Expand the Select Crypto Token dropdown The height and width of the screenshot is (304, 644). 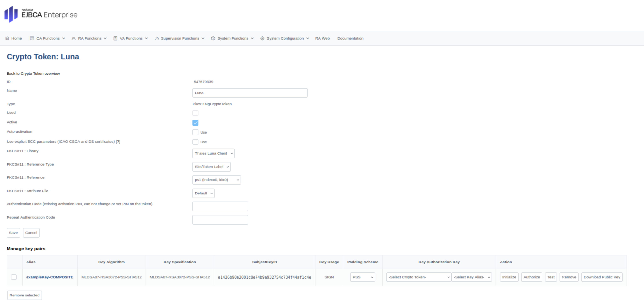coord(419,277)
